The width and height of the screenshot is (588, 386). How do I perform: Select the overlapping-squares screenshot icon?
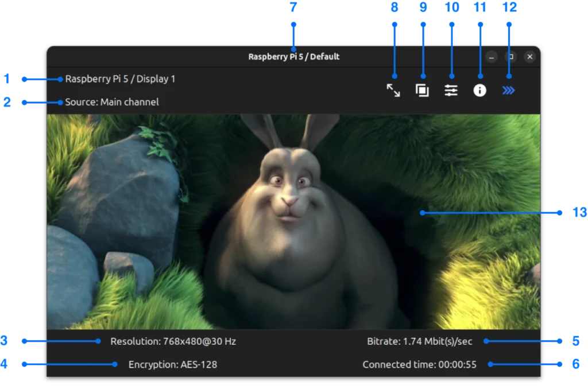(x=423, y=90)
